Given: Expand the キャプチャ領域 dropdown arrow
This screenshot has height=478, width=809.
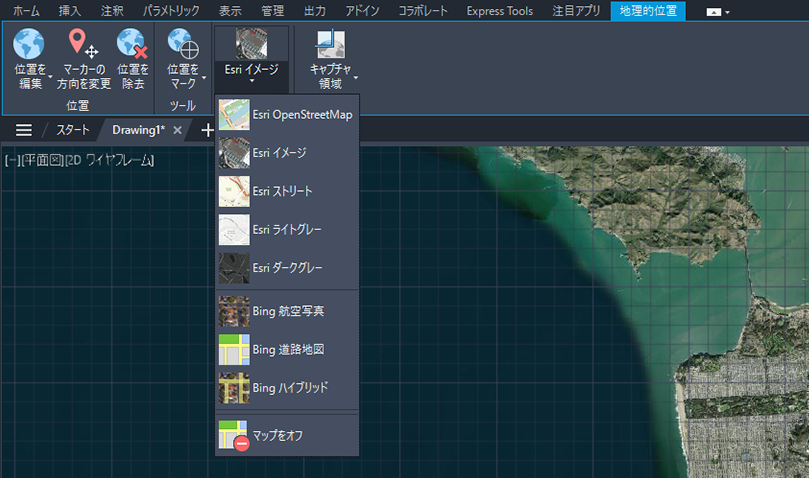Looking at the screenshot, I should tap(355, 77).
